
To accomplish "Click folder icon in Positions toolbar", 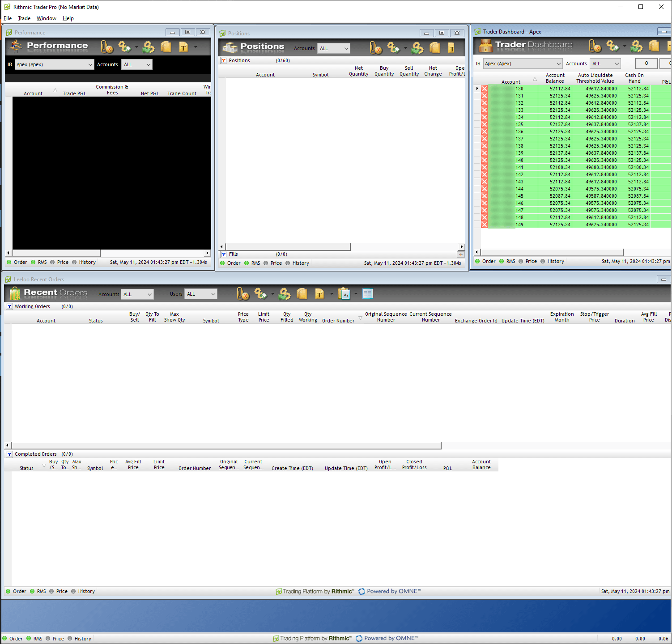I will click(x=434, y=48).
